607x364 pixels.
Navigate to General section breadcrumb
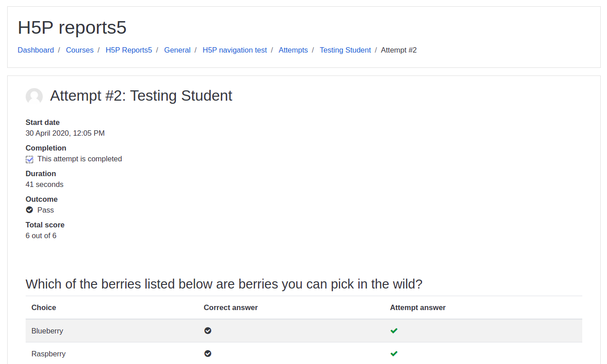point(177,50)
